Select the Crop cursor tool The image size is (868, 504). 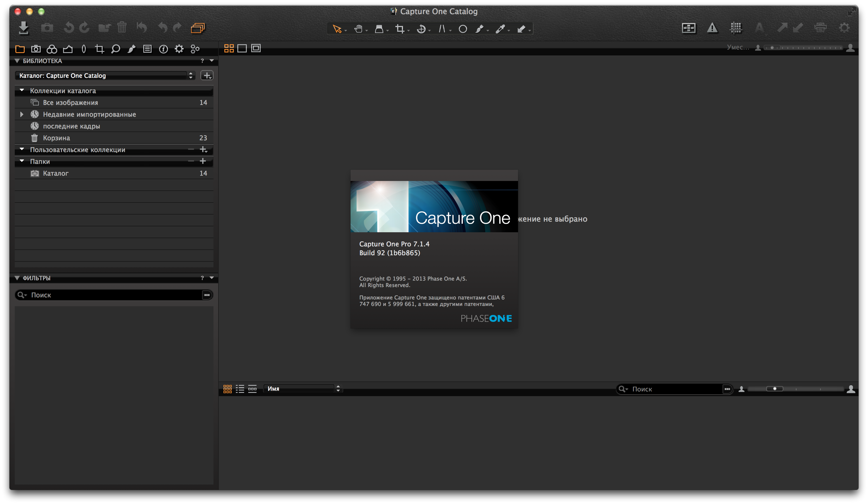coord(400,29)
